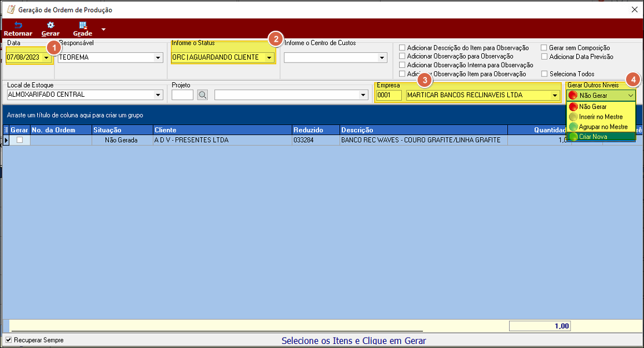The image size is (644, 348).
Task: Check Adicionar Observação Interna para Observação
Action: (402, 65)
